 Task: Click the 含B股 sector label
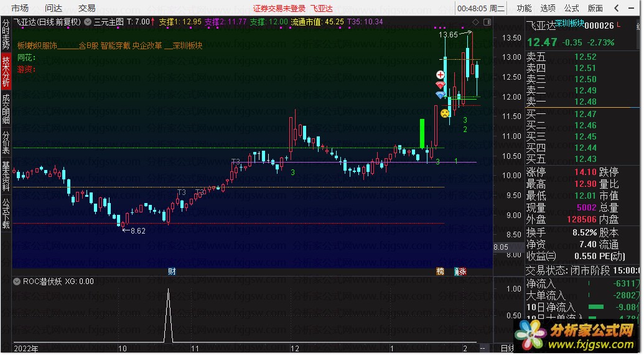[89, 46]
